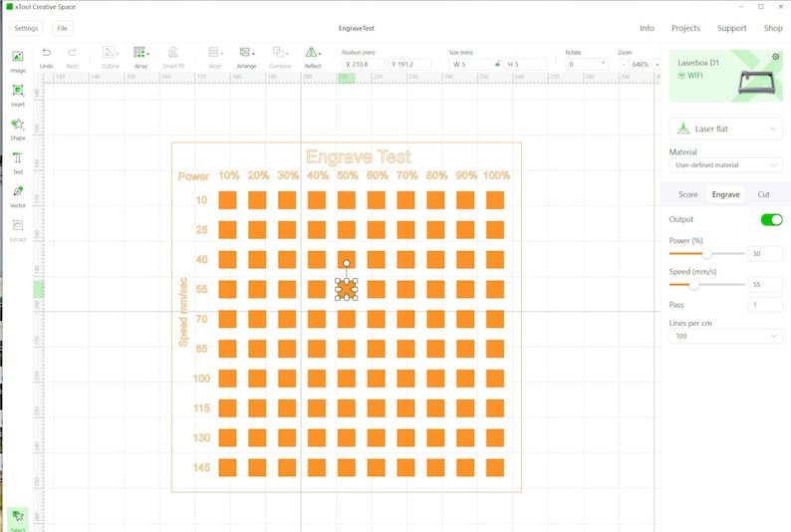Click the 100% power column label
The width and height of the screenshot is (791, 532).
tap(496, 175)
